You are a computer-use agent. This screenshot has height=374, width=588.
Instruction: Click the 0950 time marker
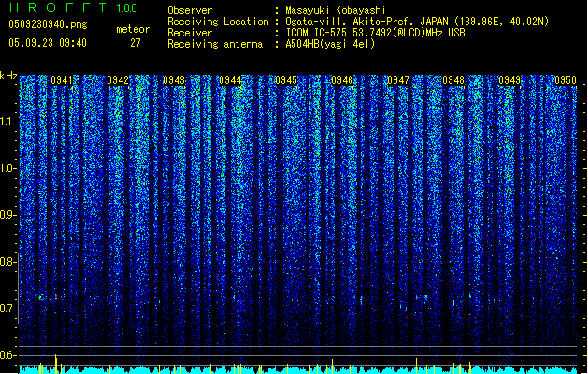[566, 80]
